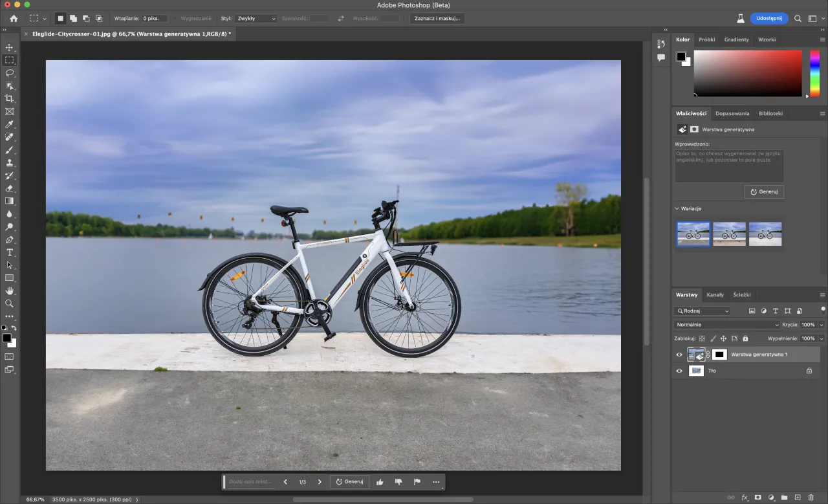Select the Brush tool
828x504 pixels.
tap(9, 150)
